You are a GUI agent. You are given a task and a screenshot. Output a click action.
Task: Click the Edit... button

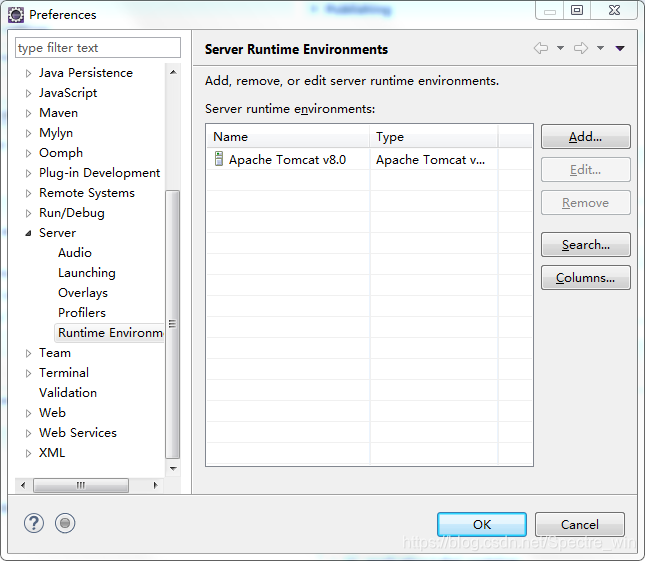click(585, 169)
